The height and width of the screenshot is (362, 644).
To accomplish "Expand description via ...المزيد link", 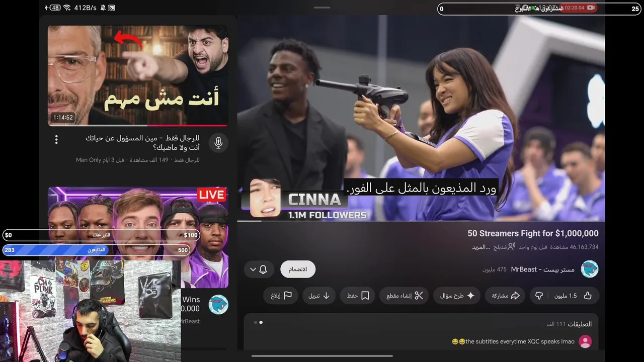I will click(x=481, y=247).
